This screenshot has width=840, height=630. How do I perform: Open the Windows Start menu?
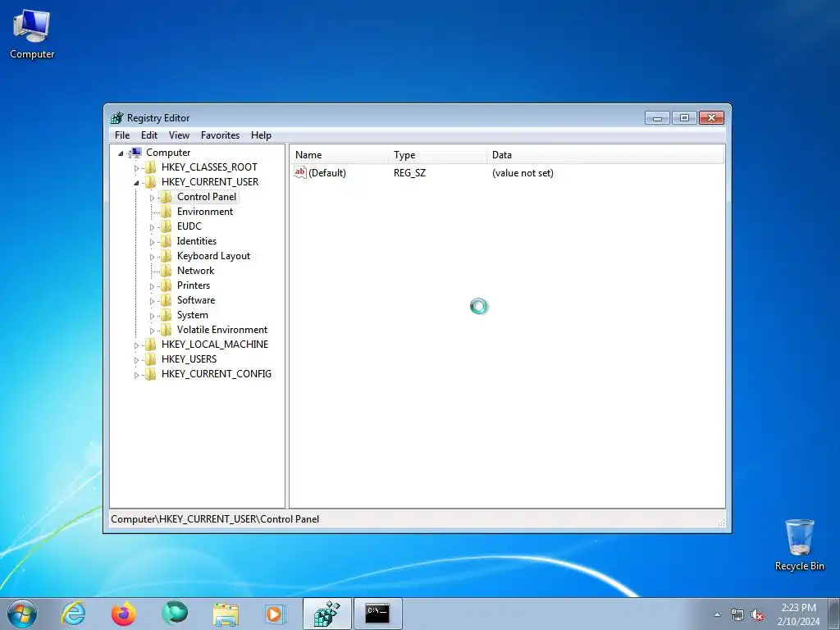click(22, 614)
